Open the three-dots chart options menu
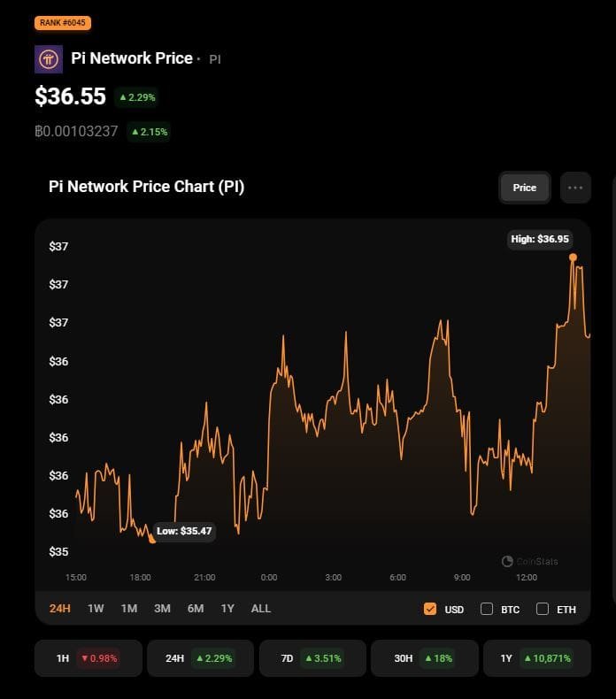 [x=575, y=188]
